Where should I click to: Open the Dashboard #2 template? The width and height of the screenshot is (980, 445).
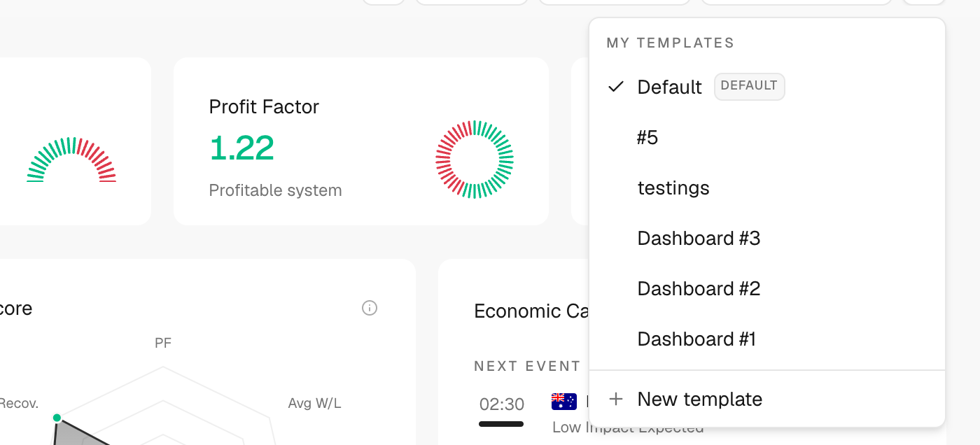[767, 288]
